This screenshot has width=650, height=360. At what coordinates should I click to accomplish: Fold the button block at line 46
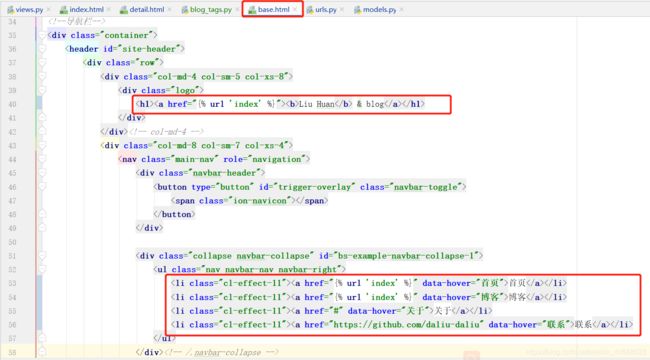coord(42,187)
